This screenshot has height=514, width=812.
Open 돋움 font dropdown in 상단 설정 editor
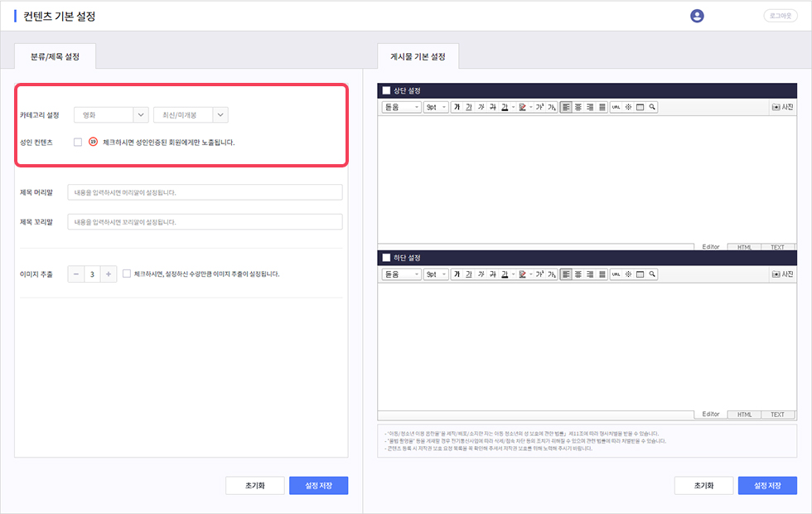point(401,107)
